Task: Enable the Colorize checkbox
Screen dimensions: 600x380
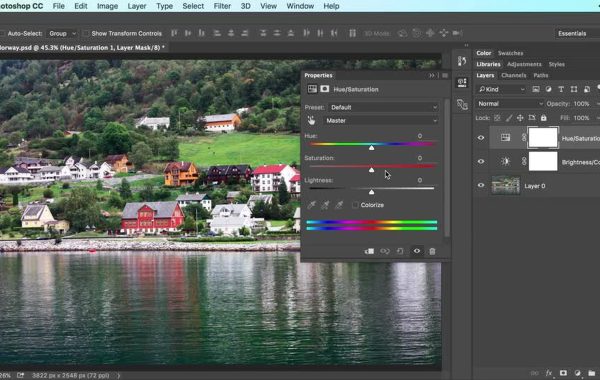Action: pyautogui.click(x=355, y=205)
